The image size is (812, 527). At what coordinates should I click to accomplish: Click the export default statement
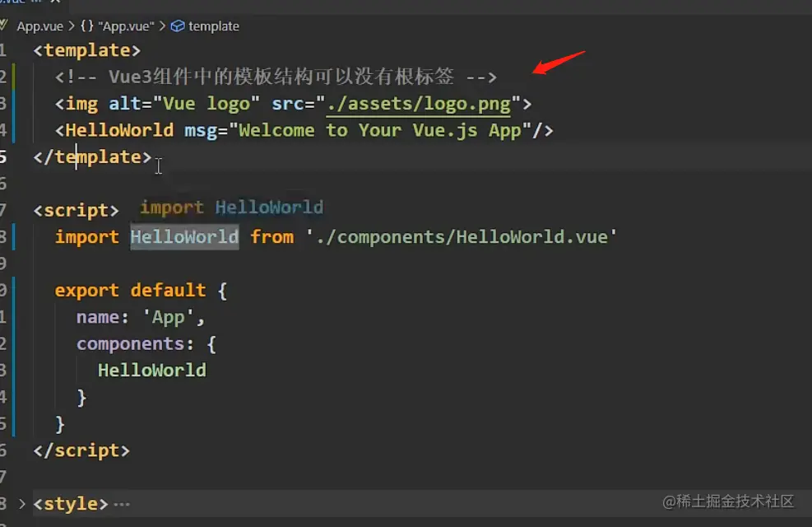tap(130, 290)
